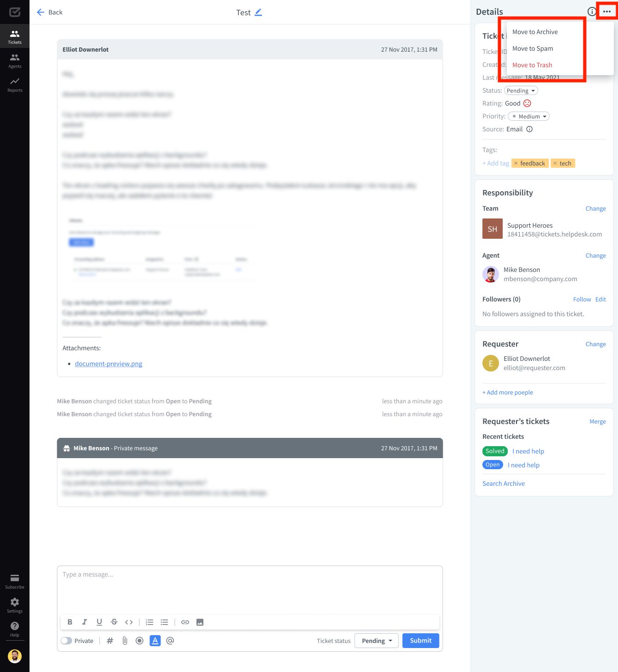The image size is (618, 672).
Task: Click the sad face rating icon
Action: [x=527, y=103]
